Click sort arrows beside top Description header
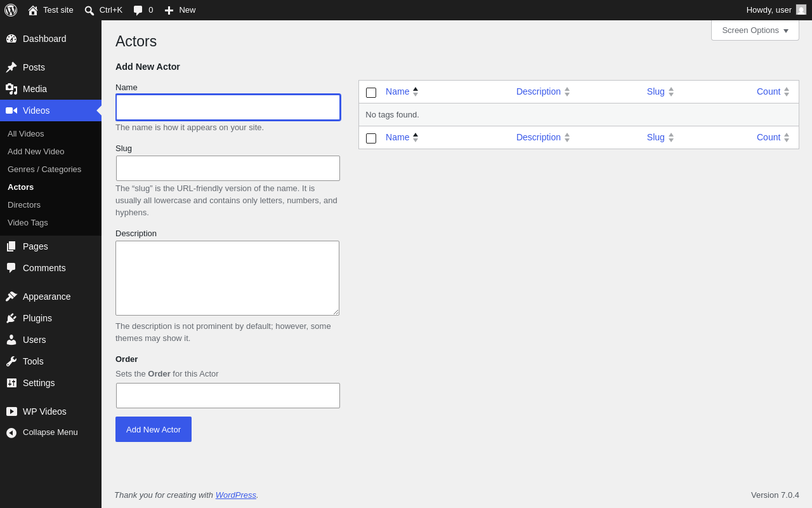 [x=567, y=92]
